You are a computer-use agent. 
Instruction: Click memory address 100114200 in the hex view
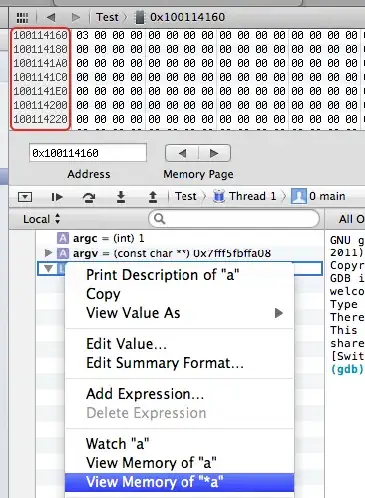click(x=40, y=105)
